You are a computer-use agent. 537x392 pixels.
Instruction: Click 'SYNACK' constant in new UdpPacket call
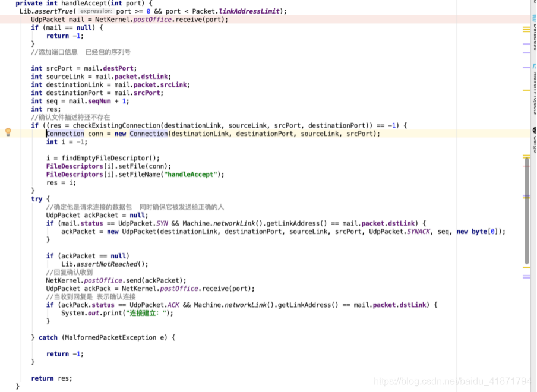tap(418, 232)
